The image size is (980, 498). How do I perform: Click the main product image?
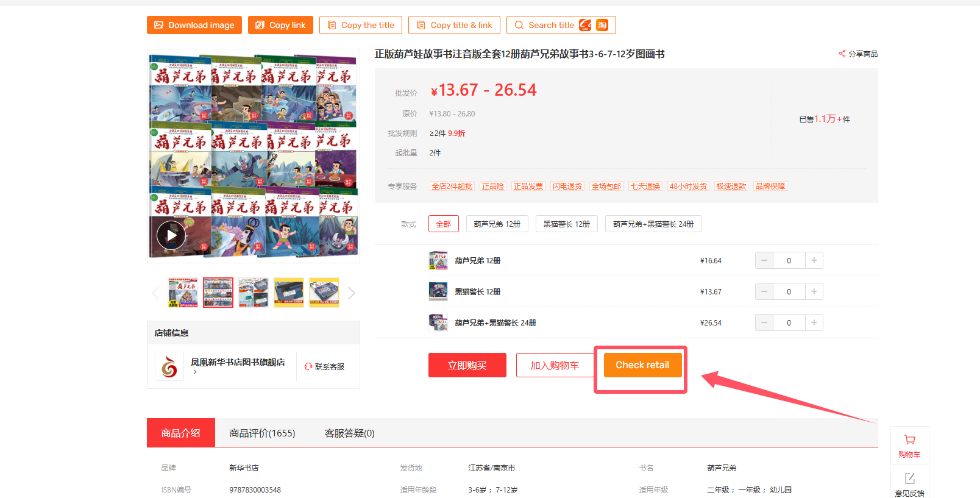tap(254, 156)
